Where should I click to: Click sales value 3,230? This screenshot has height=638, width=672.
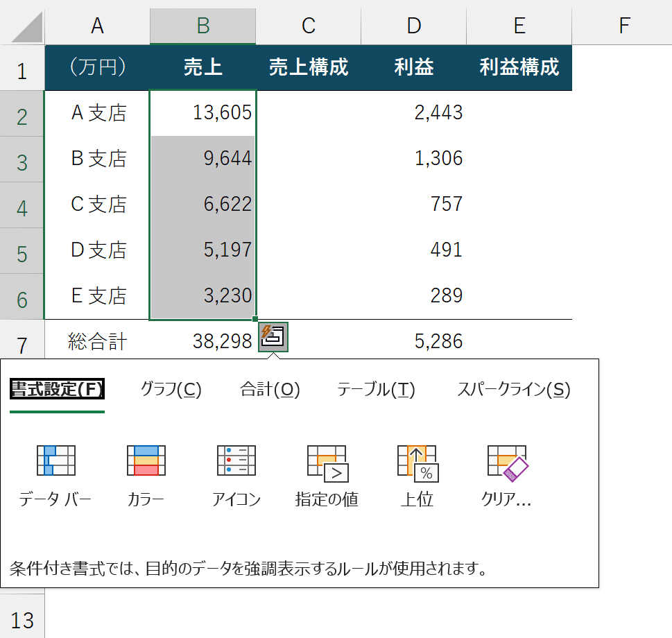203,297
